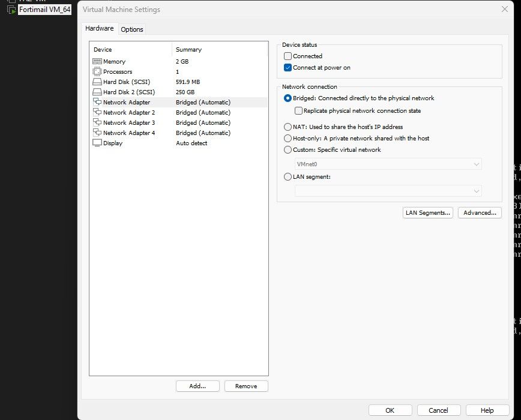Select the Display Auto detect row
Screen dimensions: 521x420
tap(179, 143)
